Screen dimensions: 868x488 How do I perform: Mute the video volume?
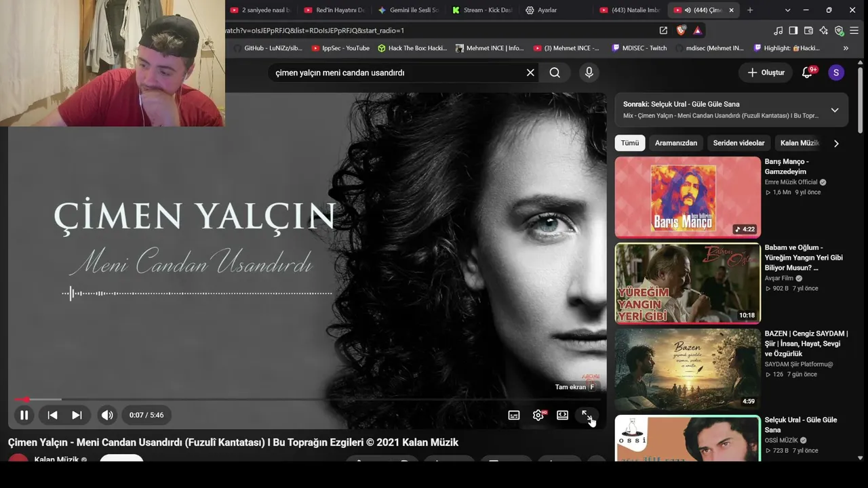click(107, 415)
